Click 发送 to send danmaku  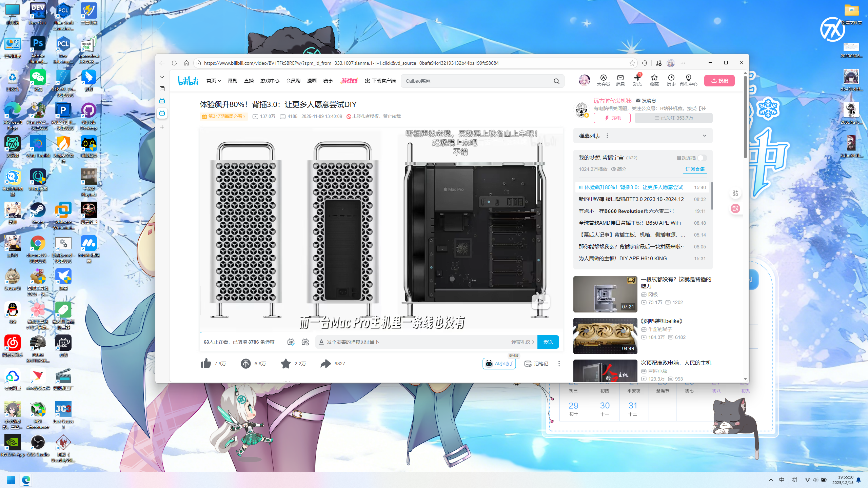tap(548, 342)
